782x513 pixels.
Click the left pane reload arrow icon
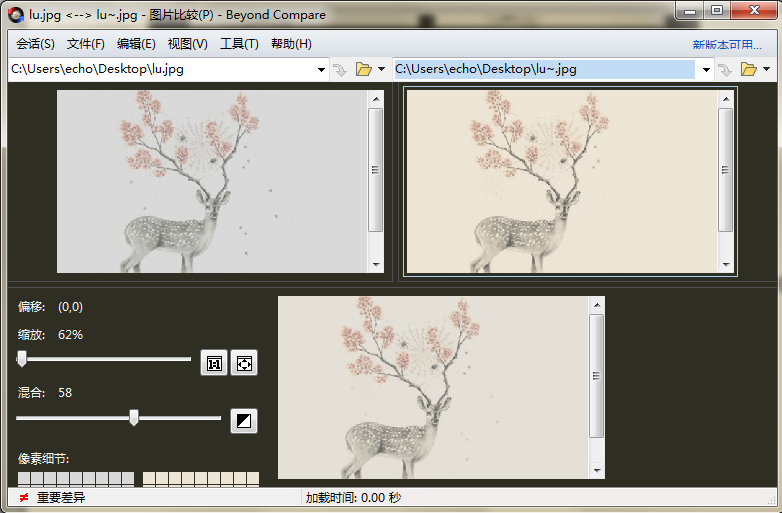tap(340, 70)
